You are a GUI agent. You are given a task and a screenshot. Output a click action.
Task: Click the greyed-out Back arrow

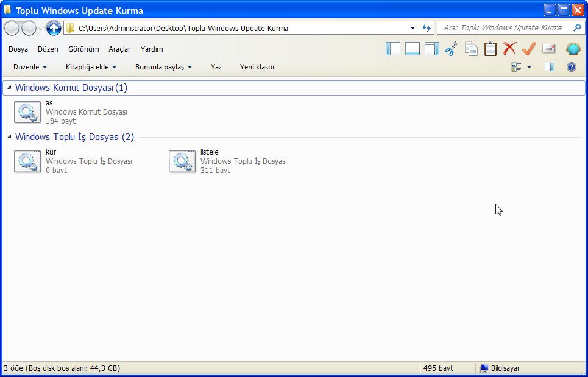tap(12, 28)
